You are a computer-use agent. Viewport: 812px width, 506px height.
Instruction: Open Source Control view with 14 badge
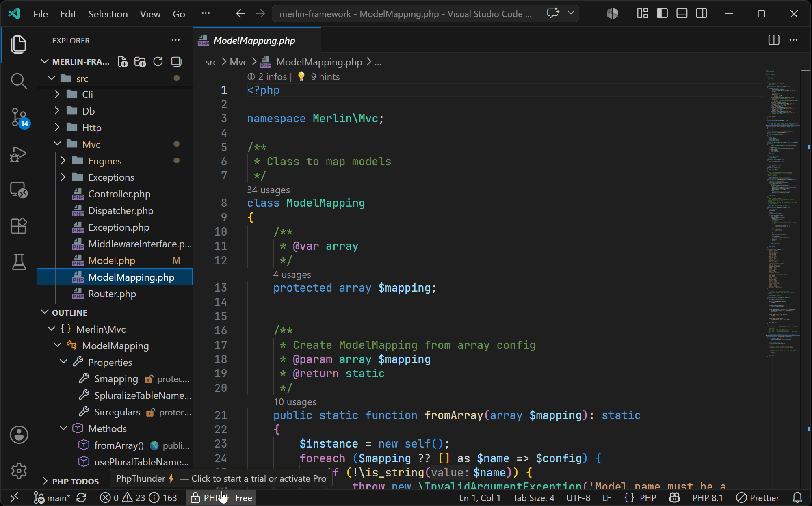coord(19,118)
